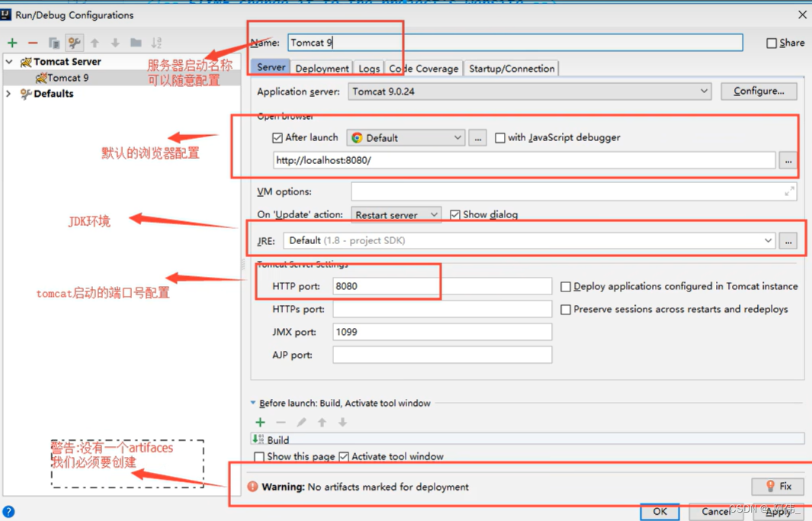The width and height of the screenshot is (812, 521).
Task: Move configuration down arrow in left toolbar
Action: click(x=115, y=43)
